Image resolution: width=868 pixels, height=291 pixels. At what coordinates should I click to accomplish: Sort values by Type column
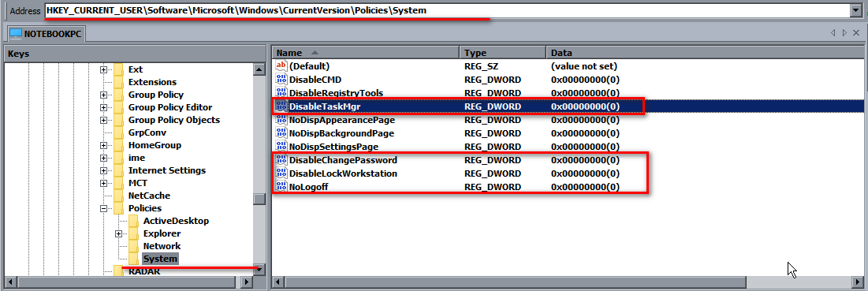[x=502, y=53]
